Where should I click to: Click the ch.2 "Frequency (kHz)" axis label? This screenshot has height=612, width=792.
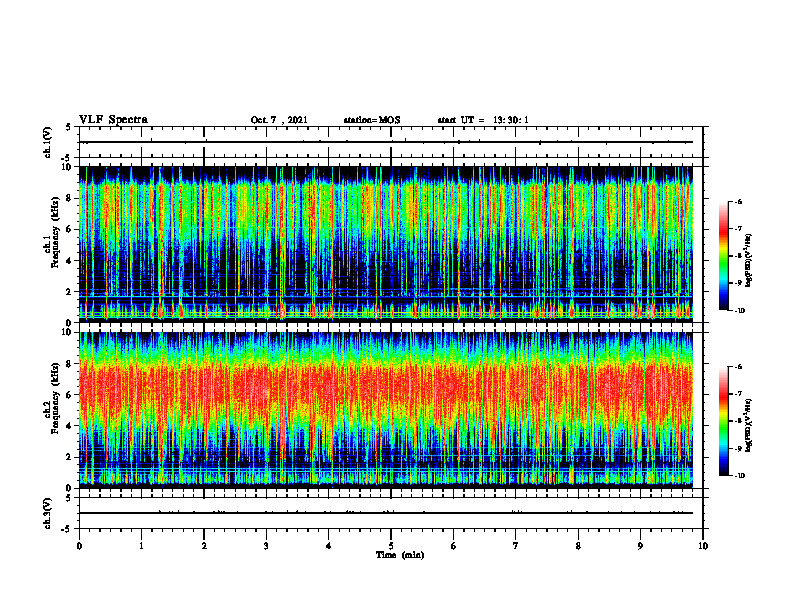click(56, 397)
